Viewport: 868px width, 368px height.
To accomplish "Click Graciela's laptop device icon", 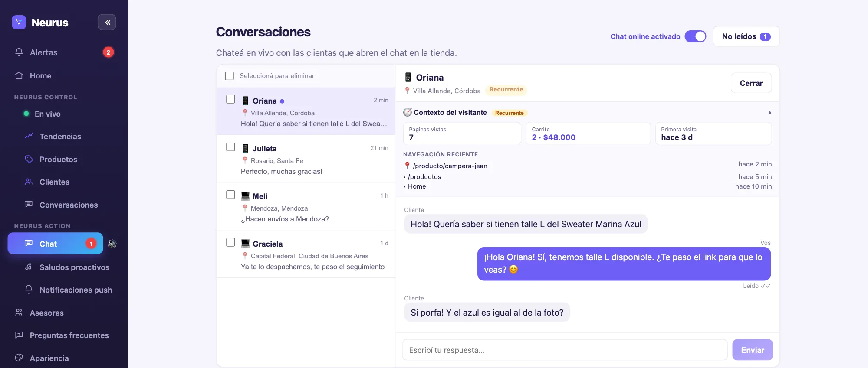I will coord(245,243).
